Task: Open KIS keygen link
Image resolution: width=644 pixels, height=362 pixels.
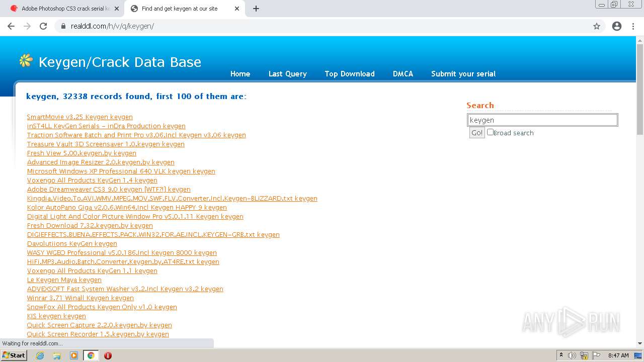Action: pyautogui.click(x=56, y=316)
